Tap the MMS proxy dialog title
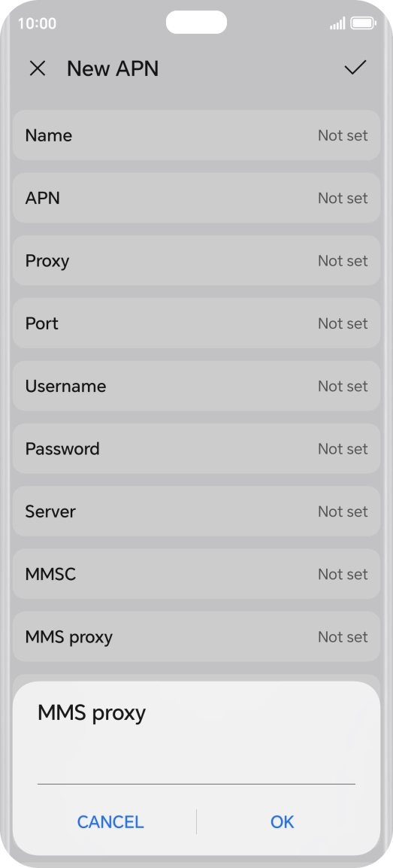Viewport: 393px width, 868px height. tap(92, 713)
